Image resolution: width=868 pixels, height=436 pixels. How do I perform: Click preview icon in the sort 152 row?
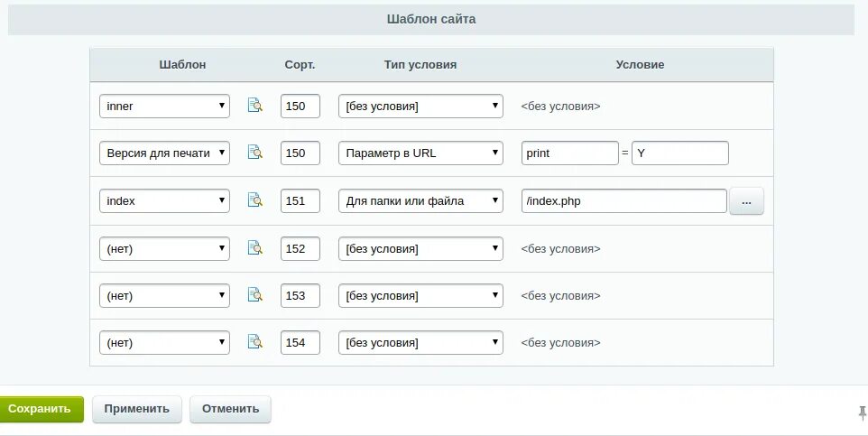[x=255, y=248]
